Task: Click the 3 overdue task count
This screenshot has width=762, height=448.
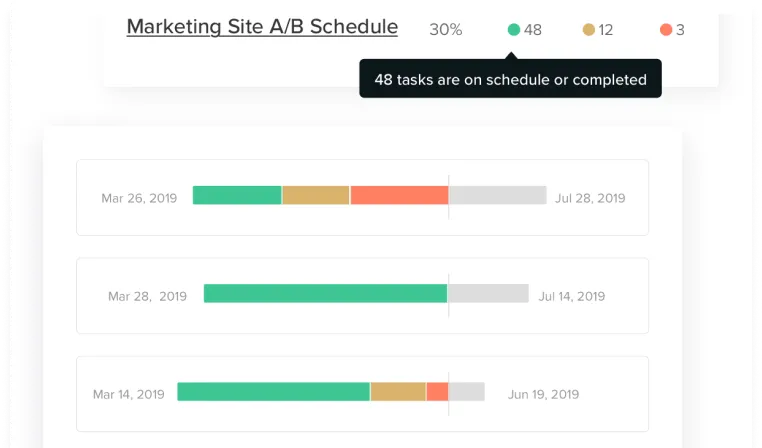Action: 680,30
